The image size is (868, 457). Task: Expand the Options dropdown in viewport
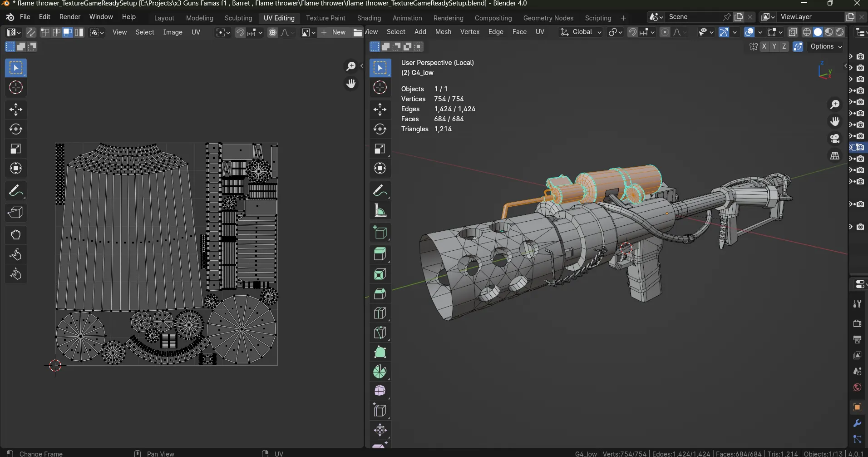point(826,47)
